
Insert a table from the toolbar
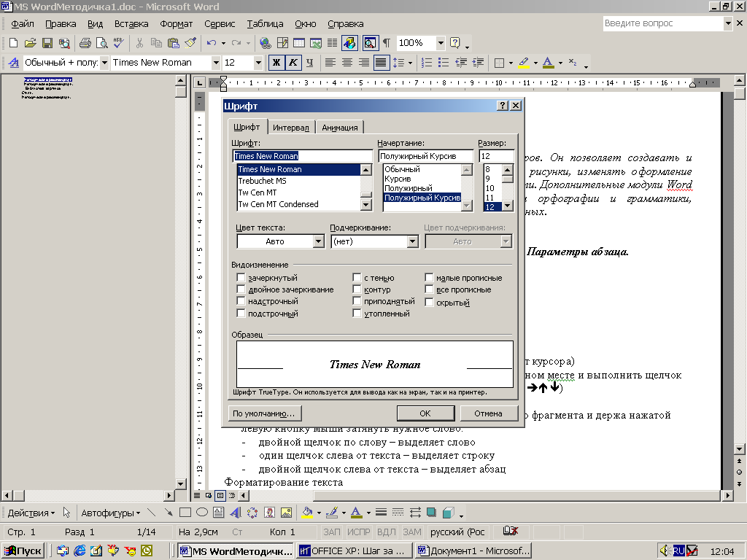298,43
